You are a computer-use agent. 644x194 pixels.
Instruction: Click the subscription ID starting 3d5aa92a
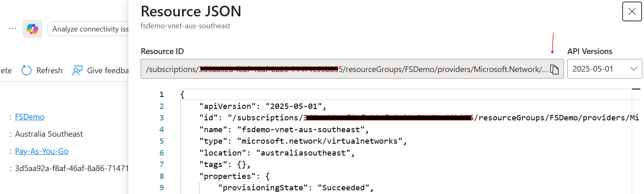71,168
